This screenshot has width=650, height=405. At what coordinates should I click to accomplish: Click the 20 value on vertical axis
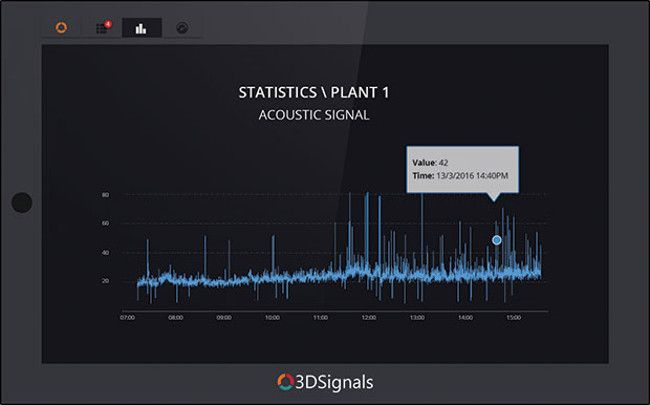point(104,282)
